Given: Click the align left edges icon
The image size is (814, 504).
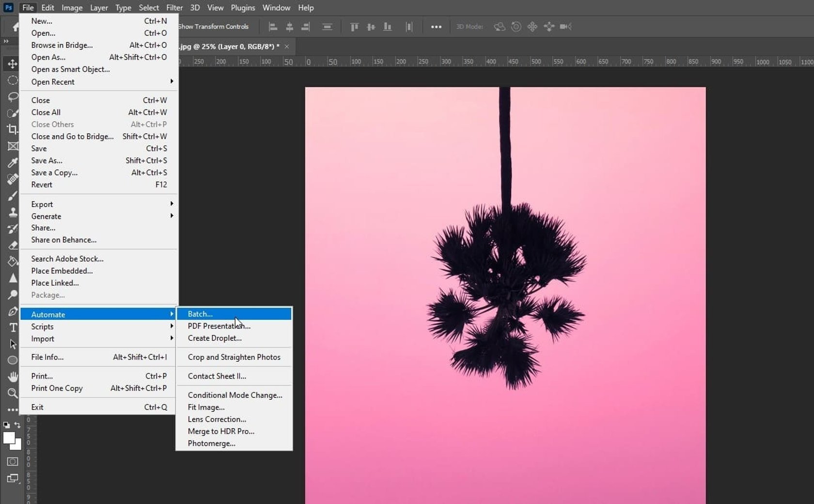Looking at the screenshot, I should tap(273, 27).
